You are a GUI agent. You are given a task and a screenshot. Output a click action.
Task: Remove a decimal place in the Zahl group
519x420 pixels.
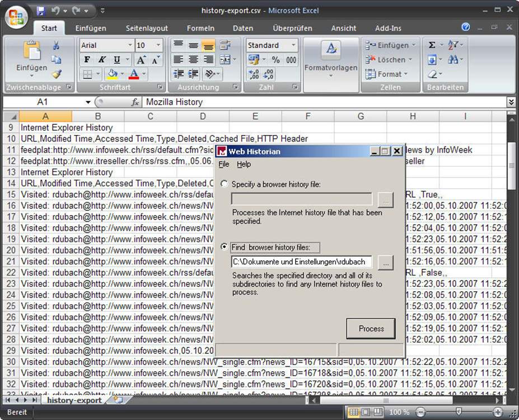pos(268,74)
